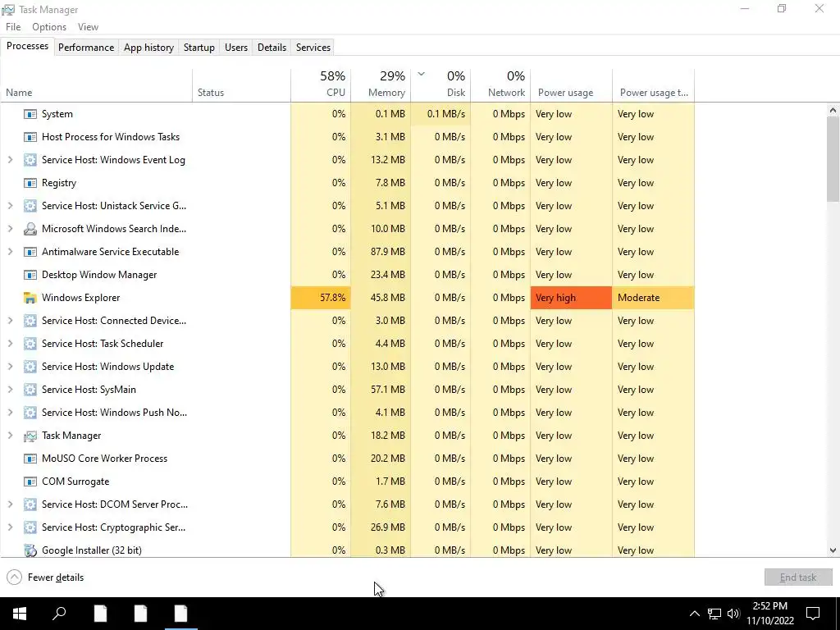Show hidden tray icons chevron
Viewport: 840px width, 630px height.
[694, 614]
